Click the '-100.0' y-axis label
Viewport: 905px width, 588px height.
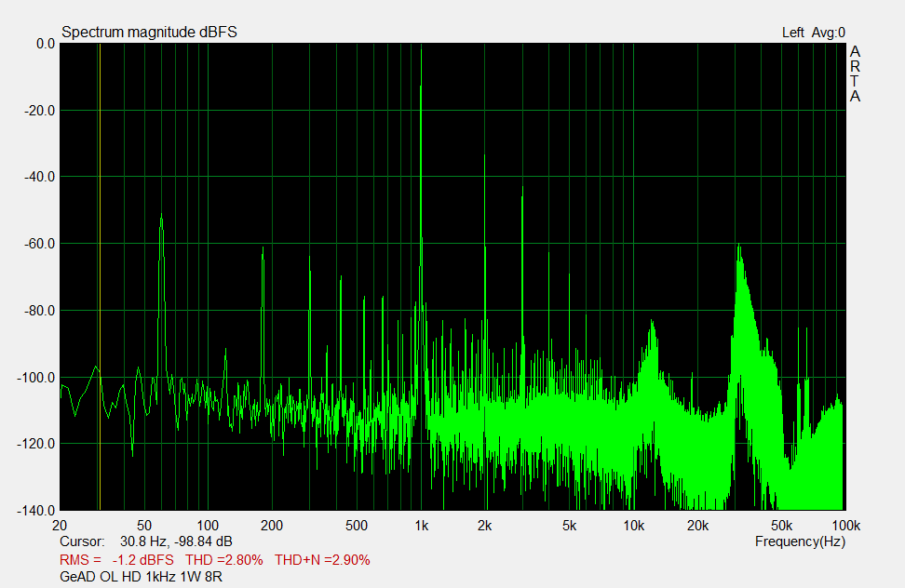37,378
